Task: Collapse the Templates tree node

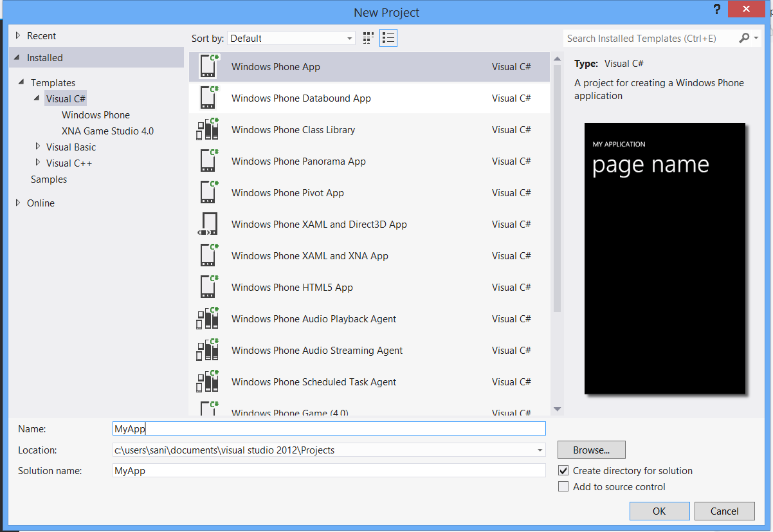Action: coord(22,82)
